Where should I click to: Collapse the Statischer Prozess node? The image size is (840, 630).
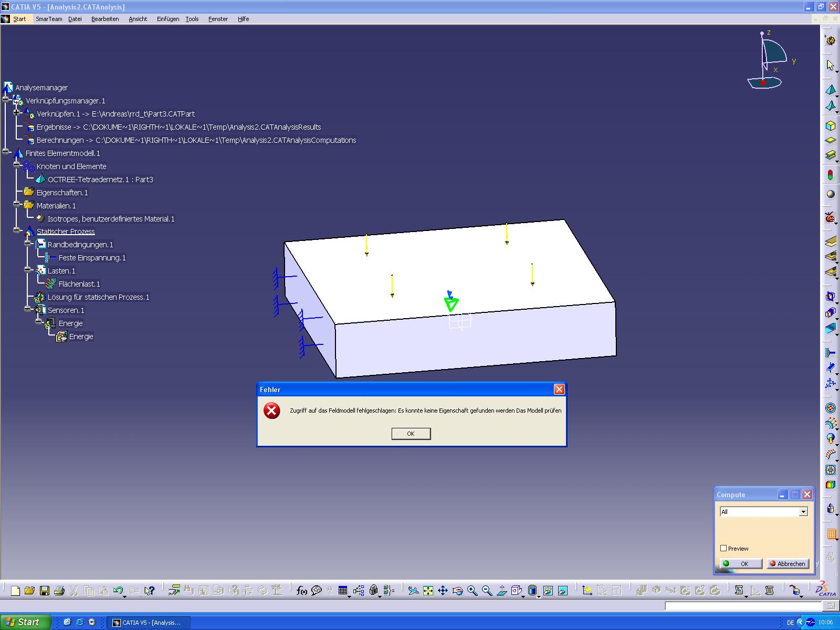(x=17, y=229)
